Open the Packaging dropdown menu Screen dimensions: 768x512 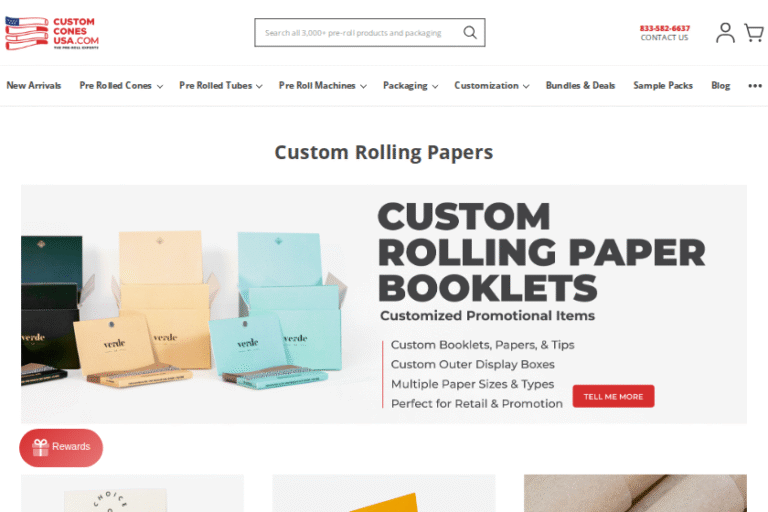(410, 86)
